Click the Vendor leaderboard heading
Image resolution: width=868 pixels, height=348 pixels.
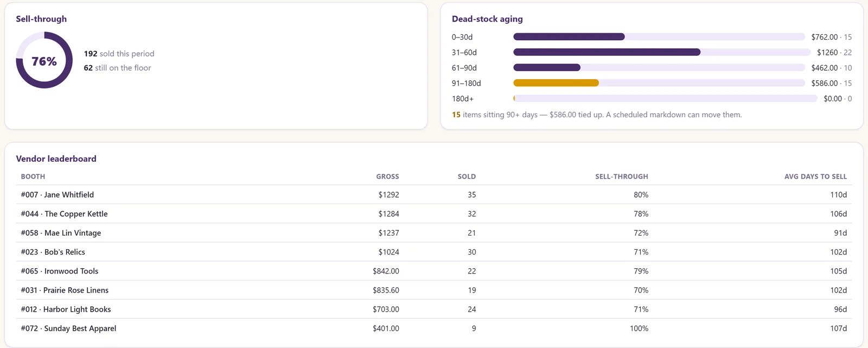point(56,159)
